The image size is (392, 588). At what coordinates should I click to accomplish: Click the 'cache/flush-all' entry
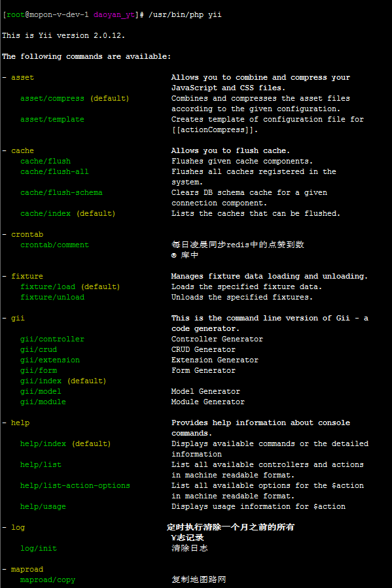click(54, 172)
